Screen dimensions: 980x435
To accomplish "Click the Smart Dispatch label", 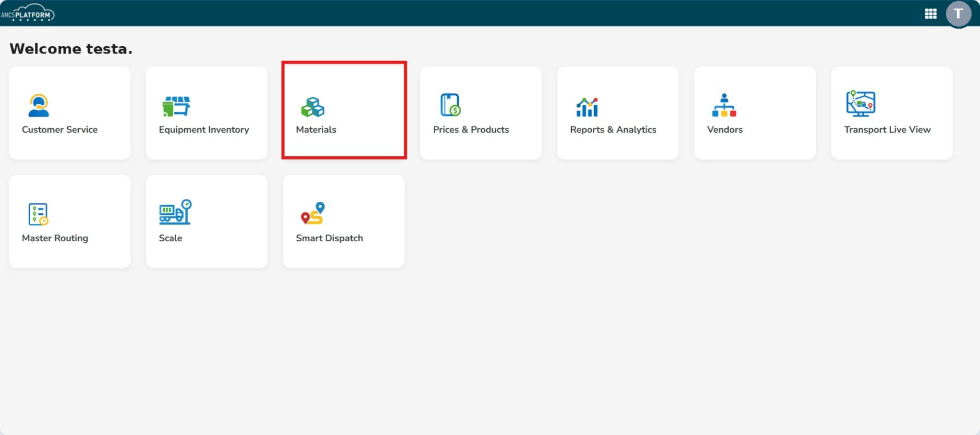I will point(330,238).
